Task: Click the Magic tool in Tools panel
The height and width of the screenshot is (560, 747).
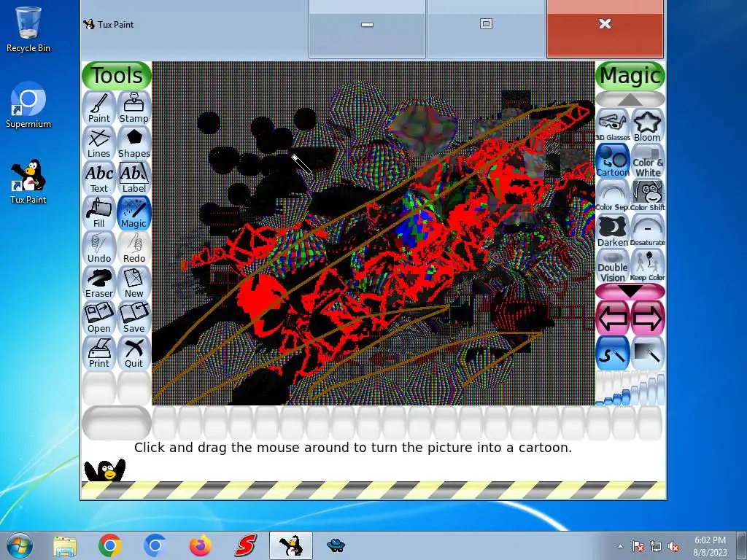Action: (x=134, y=213)
